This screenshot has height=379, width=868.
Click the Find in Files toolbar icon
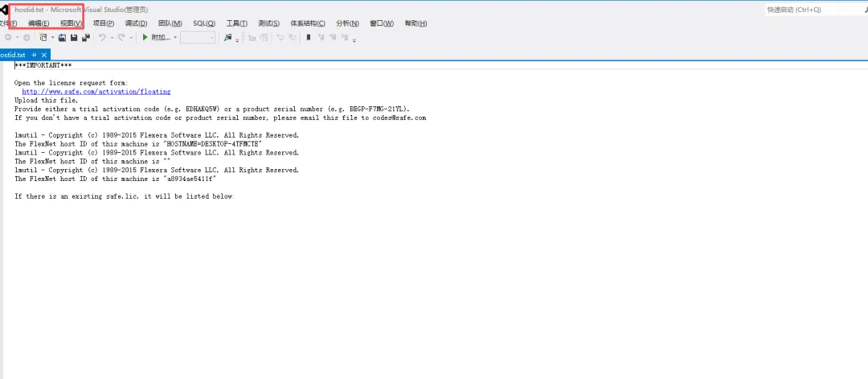coord(227,38)
